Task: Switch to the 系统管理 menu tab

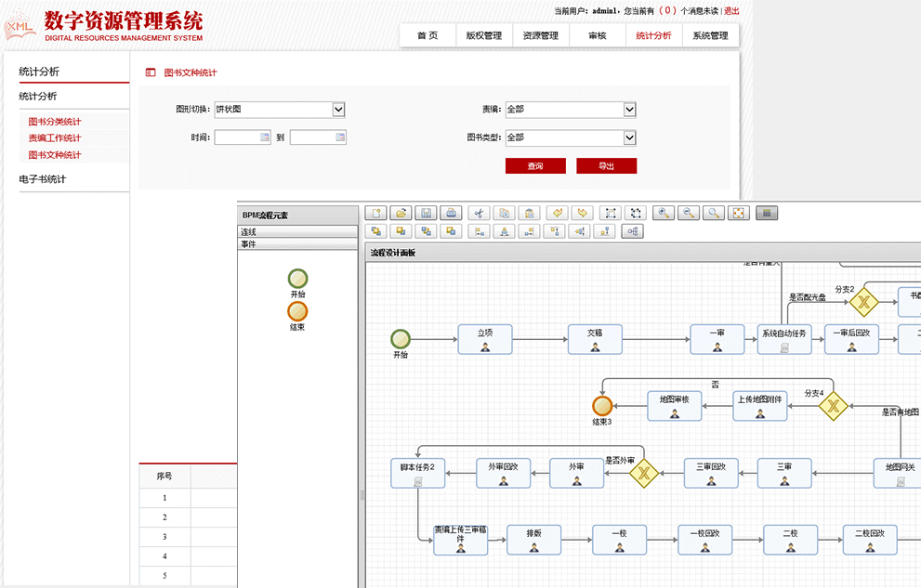Action: (711, 36)
